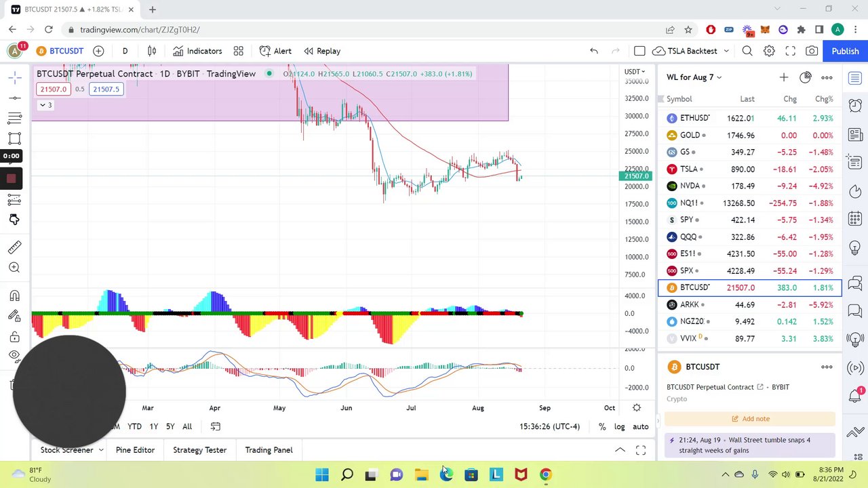The width and height of the screenshot is (868, 488).
Task: Select NVDA row in watchlist
Action: point(750,186)
